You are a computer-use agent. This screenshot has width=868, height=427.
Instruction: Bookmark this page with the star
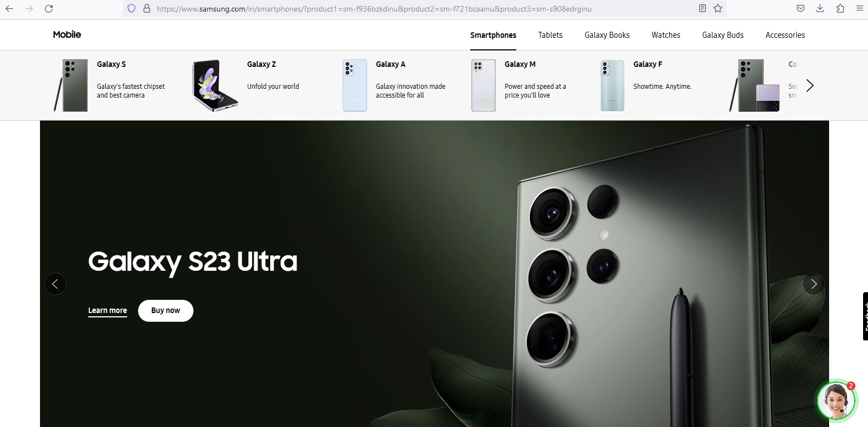(x=718, y=8)
